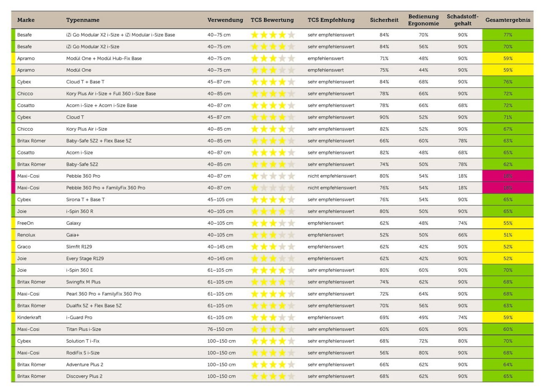Click the star rating for Dualfix 5Z + Flex Base 5Z
Image resolution: width=544 pixels, height=392 pixels.
(x=273, y=305)
